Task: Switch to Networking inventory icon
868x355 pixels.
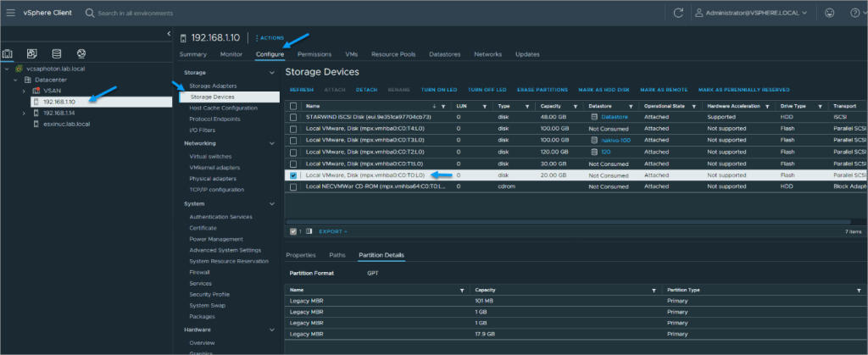Action: pos(81,53)
